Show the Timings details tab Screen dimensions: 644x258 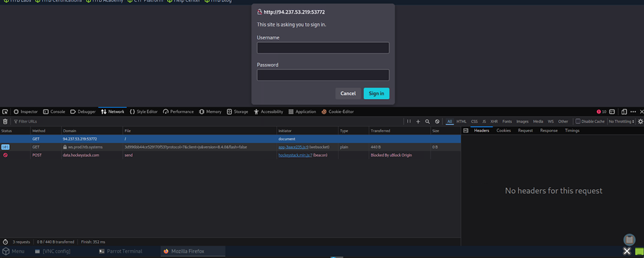point(572,131)
